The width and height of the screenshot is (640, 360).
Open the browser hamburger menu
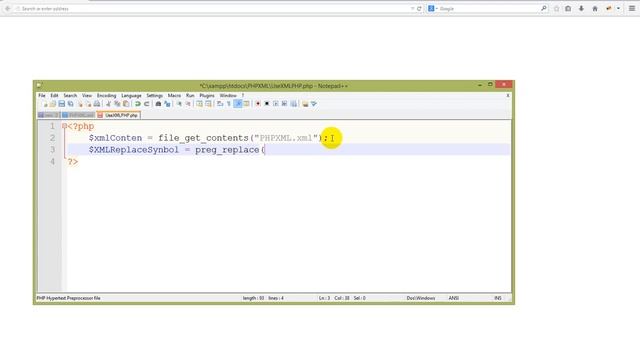pos(632,9)
